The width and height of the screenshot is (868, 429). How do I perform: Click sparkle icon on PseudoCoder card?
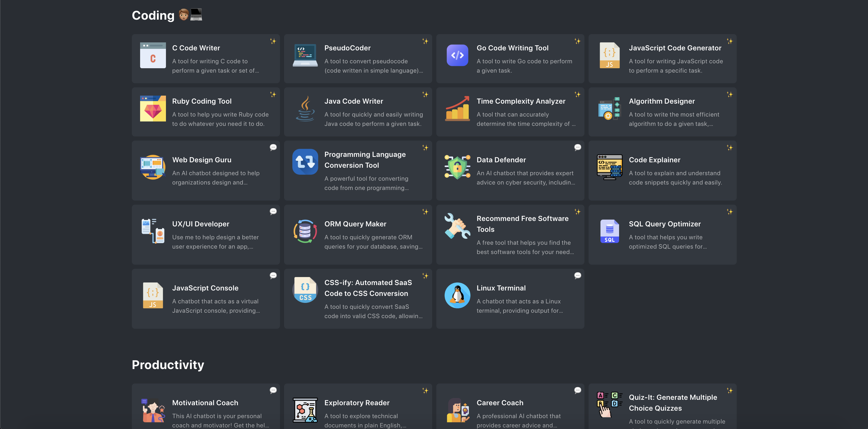click(x=425, y=41)
